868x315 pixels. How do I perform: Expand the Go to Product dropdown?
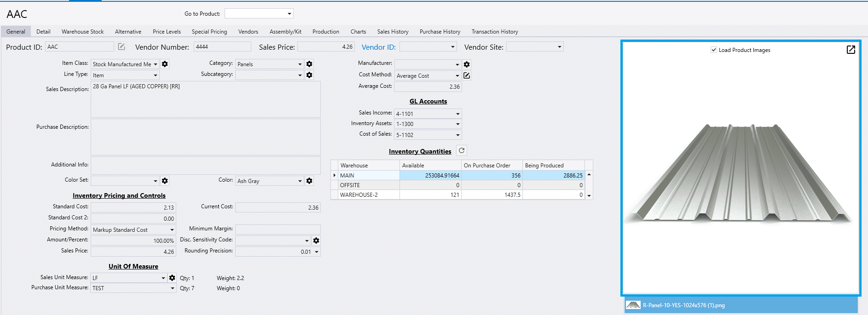(x=289, y=14)
